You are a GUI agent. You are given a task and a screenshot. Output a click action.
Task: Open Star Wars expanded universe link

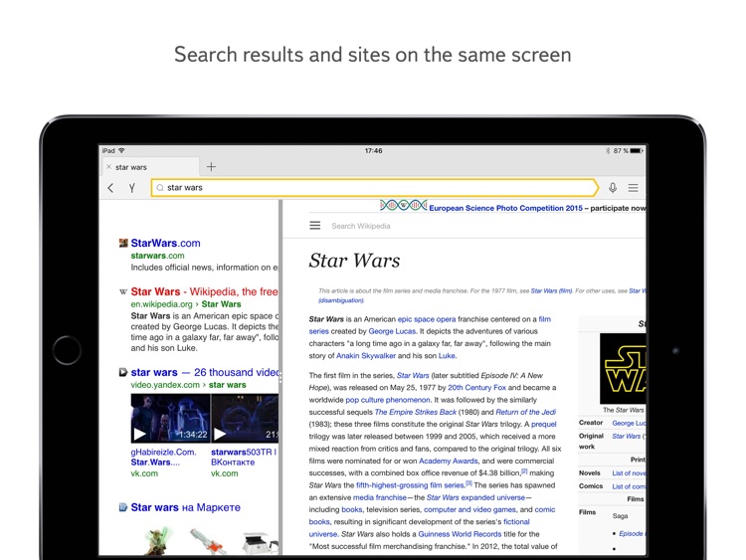[475, 497]
